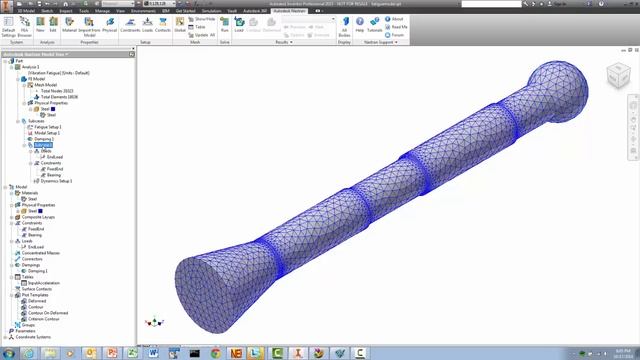The height and width of the screenshot is (360, 640).
Task: Click the search field in the title bar
Action: click(x=491, y=4)
